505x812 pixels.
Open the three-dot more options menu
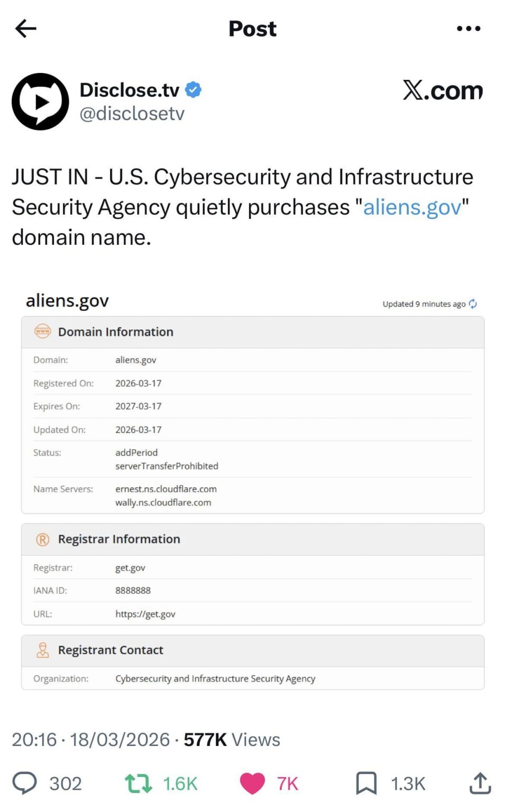pos(469,29)
